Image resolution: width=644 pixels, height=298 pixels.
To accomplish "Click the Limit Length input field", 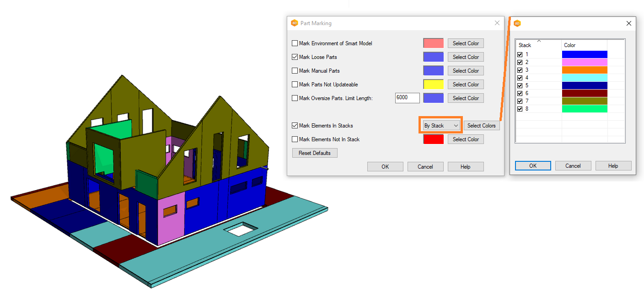I will point(407,98).
